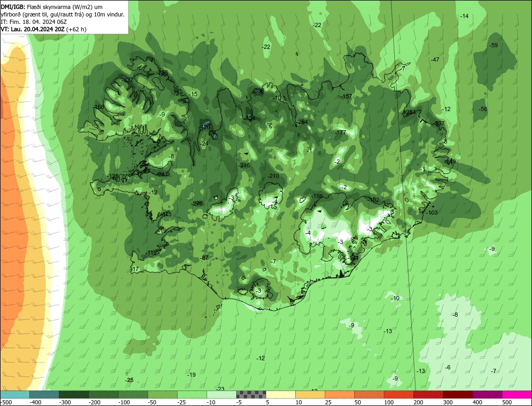This screenshot has width=532, height=406.
Task: Click the map value '-87'
Action: (x=204, y=258)
